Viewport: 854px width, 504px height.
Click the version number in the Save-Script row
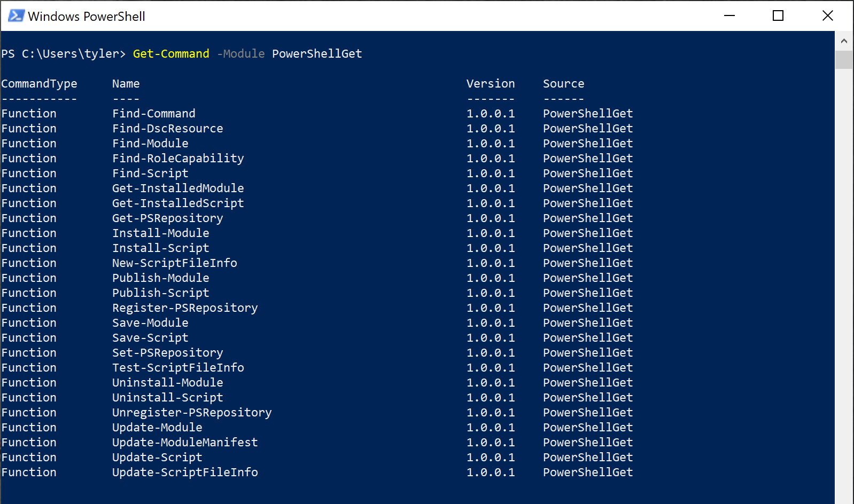click(x=491, y=338)
